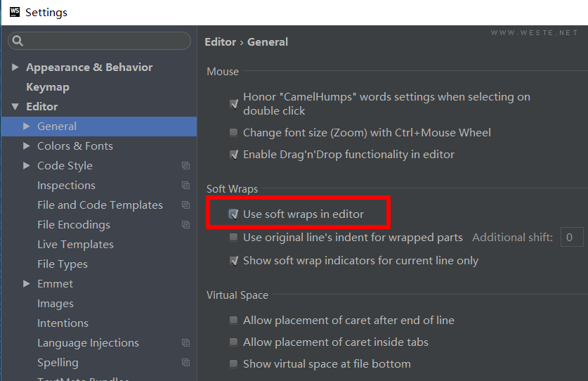The width and height of the screenshot is (588, 381).
Task: Click the Additional shift input field
Action: [571, 238]
